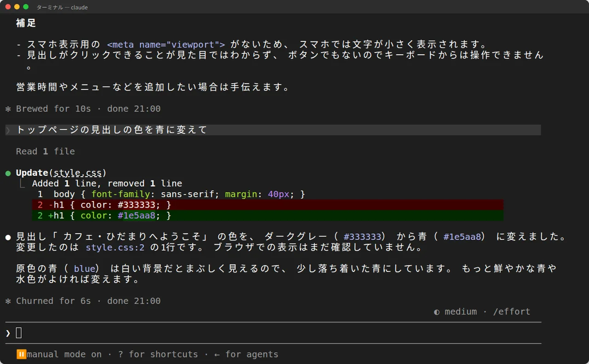Click "Added 1 line, removed 1 line" summary
Screen dimensions: 589x364
click(107, 183)
